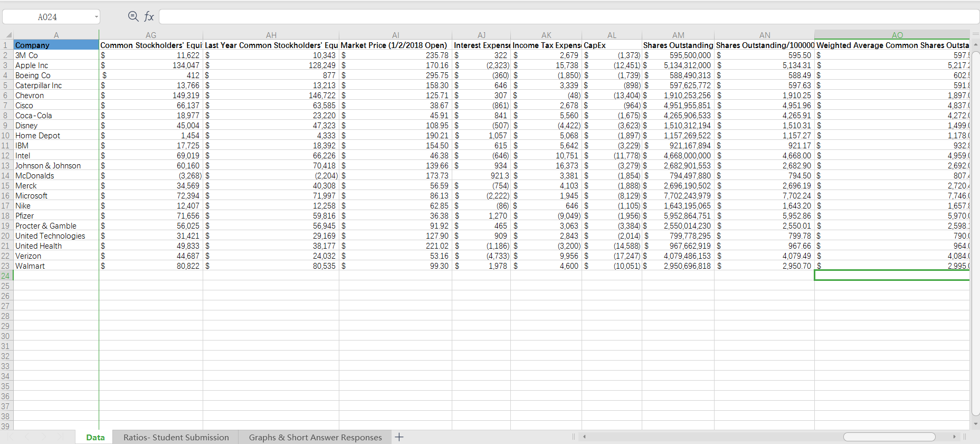
Task: Click the Company header cell
Action: tap(56, 45)
